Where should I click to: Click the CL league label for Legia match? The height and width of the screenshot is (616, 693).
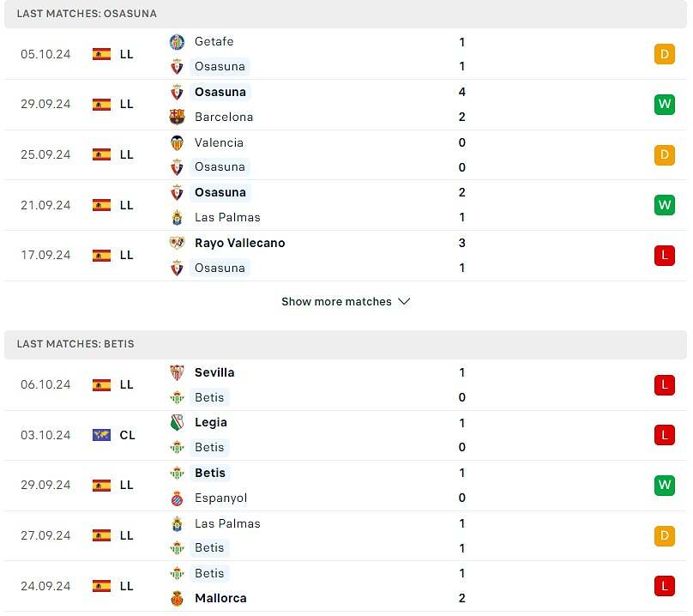click(127, 435)
